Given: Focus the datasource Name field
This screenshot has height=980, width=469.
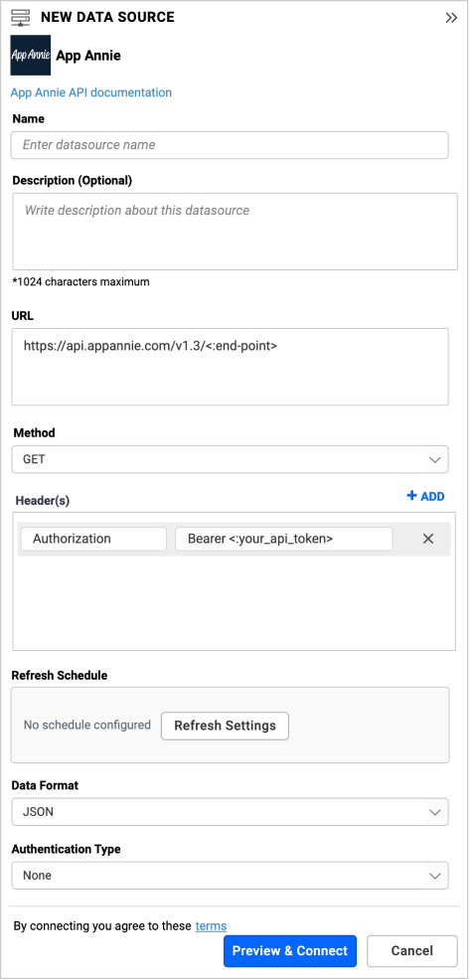Looking at the screenshot, I should coord(230,145).
